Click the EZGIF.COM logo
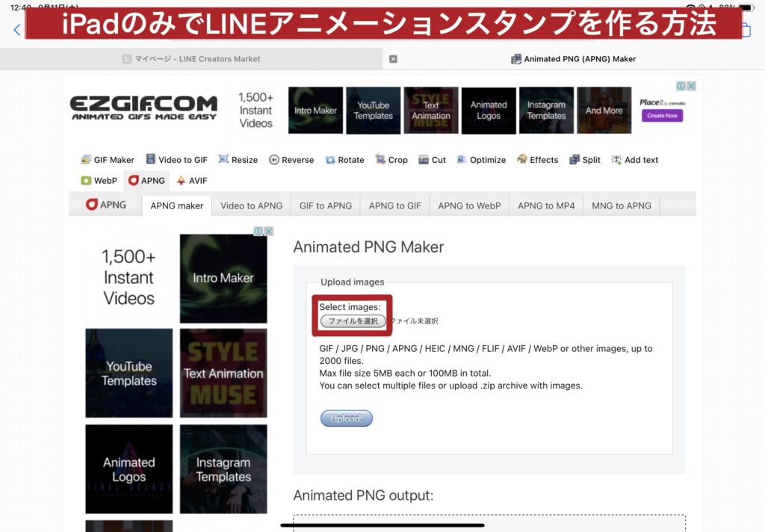The height and width of the screenshot is (532, 765). click(x=143, y=108)
